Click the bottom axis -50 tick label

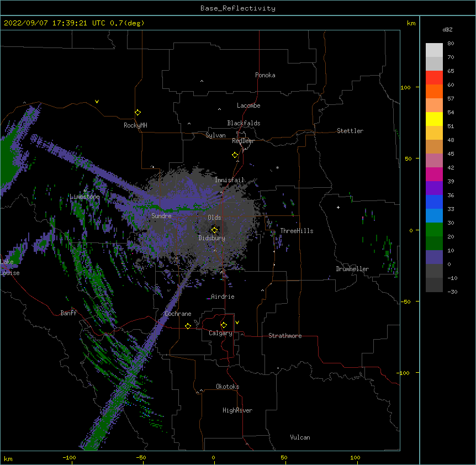click(141, 457)
